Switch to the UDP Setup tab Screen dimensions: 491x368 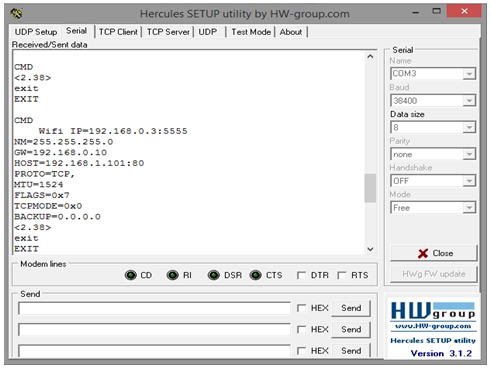36,32
